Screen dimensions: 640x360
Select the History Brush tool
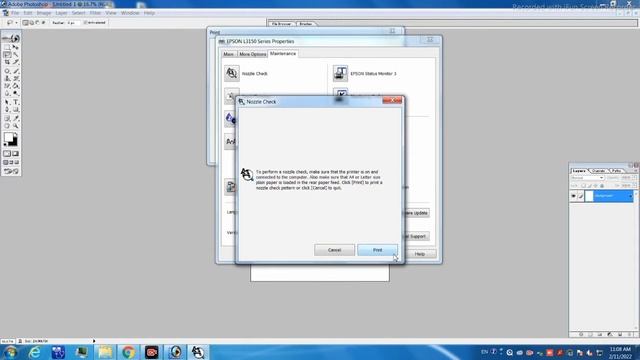click(16, 78)
